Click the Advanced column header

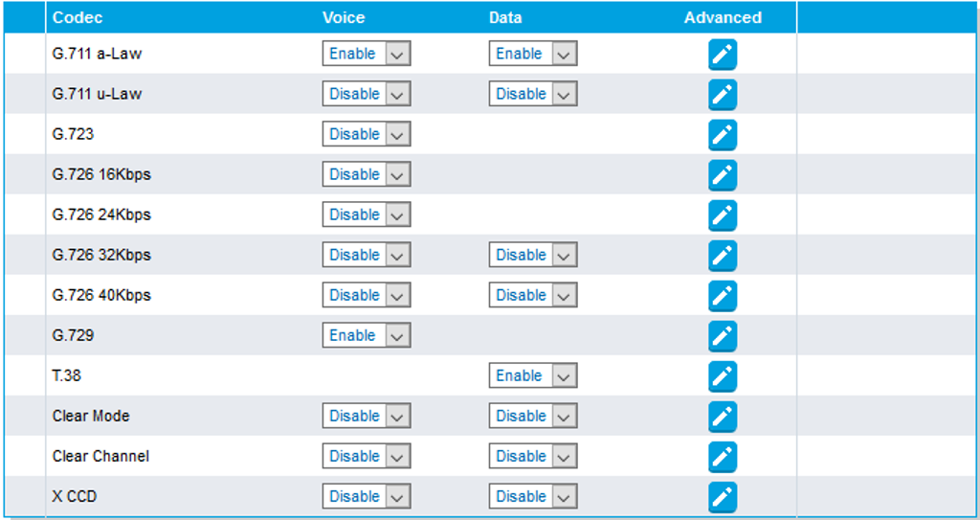(x=723, y=17)
